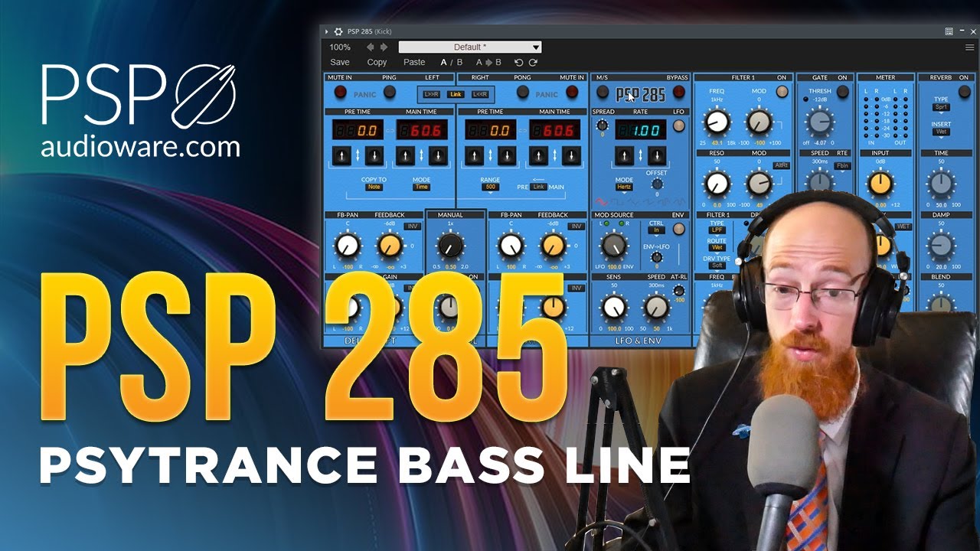Click the undo arrow icon
Image resolution: width=980 pixels, height=551 pixels.
(x=518, y=62)
